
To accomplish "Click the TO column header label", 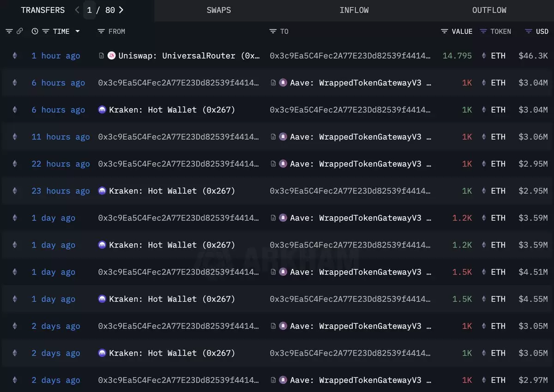I will click(x=284, y=31).
